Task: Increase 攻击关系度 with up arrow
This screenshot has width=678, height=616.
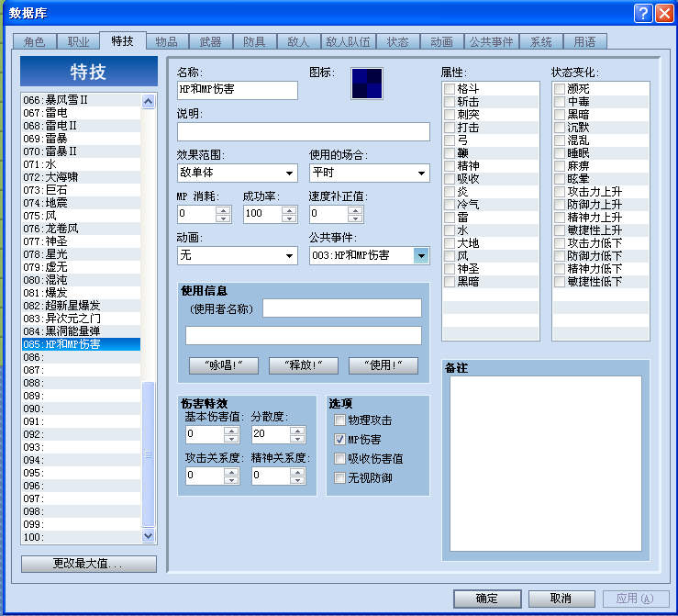Action: 231,472
